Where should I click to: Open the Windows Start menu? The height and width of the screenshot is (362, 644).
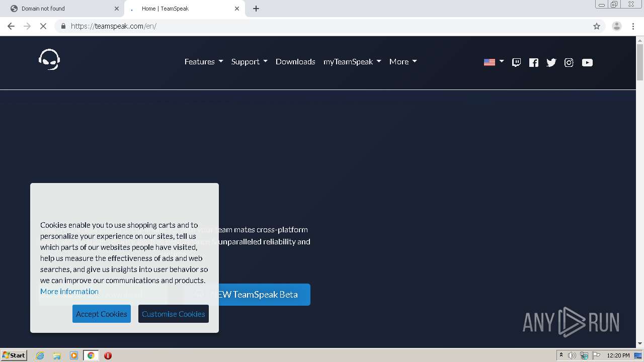(14, 355)
